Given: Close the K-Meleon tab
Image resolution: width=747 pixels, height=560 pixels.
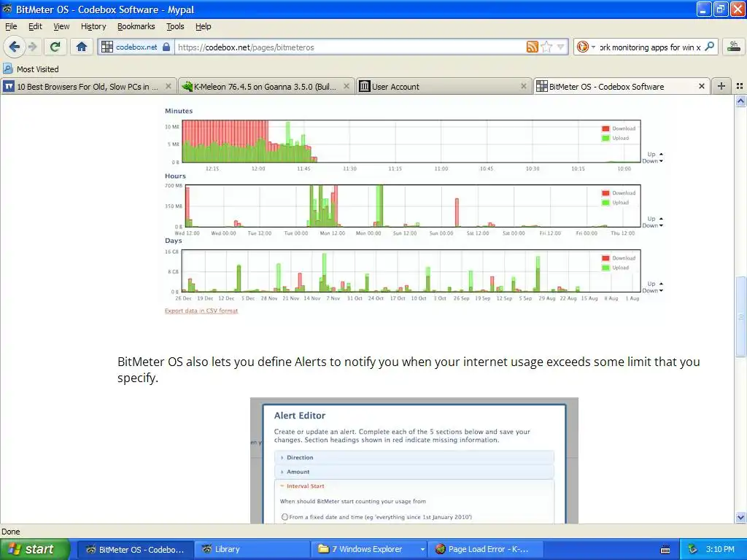Looking at the screenshot, I should [x=347, y=86].
